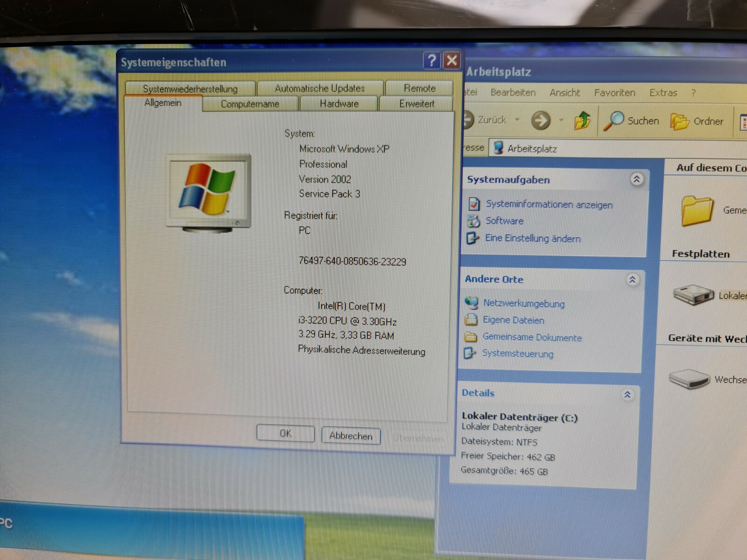Open the Gemeinsame Dokumente link
The height and width of the screenshot is (560, 747).
(x=532, y=337)
